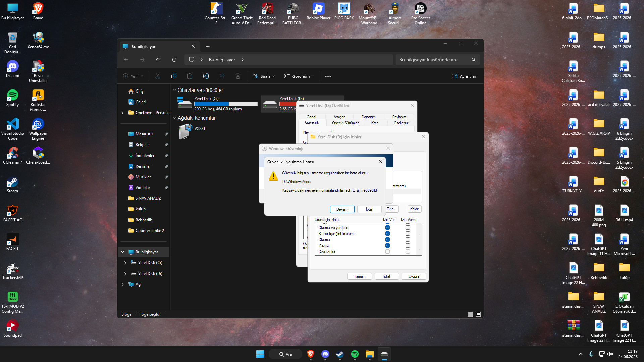
Task: Select the Visual Studio Code desktop icon
Action: tap(13, 129)
